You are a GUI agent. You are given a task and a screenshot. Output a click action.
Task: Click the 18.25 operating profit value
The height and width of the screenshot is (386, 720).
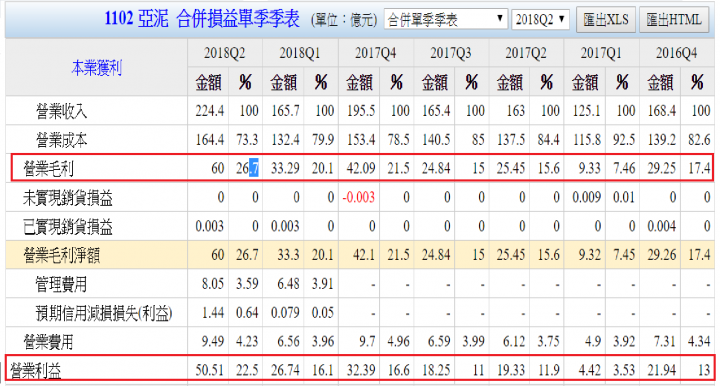pos(436,370)
